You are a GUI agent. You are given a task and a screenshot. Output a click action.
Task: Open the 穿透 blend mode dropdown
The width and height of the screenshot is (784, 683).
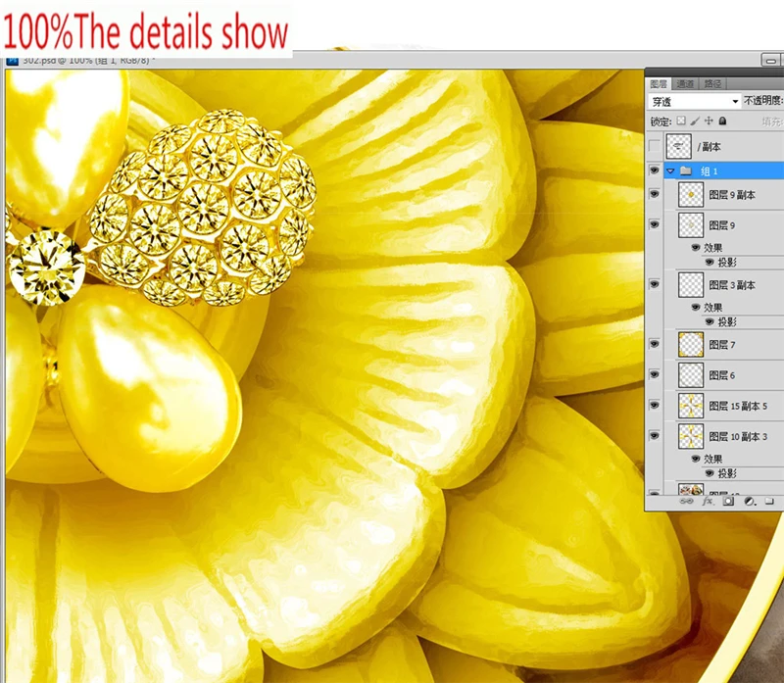click(694, 102)
